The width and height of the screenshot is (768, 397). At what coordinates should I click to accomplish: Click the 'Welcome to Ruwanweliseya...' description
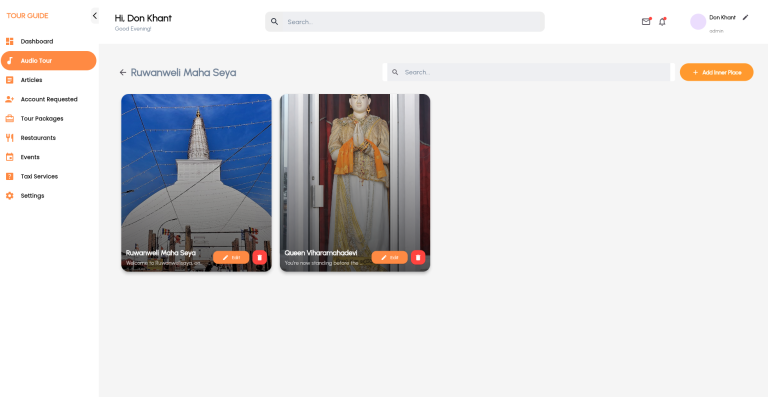[x=164, y=263]
